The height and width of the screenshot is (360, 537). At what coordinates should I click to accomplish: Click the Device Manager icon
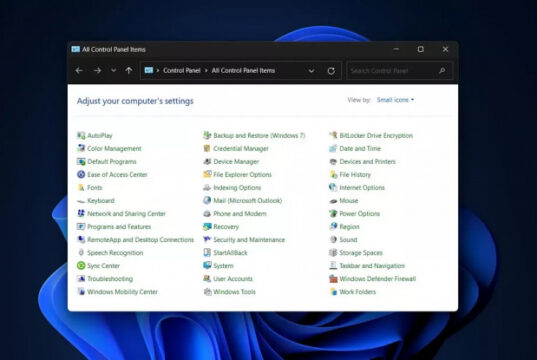[207, 161]
